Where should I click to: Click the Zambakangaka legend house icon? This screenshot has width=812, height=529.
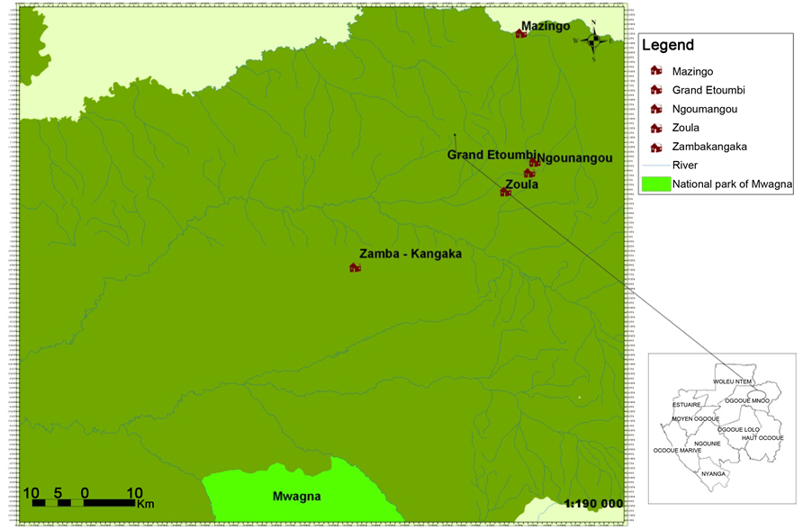(655, 147)
